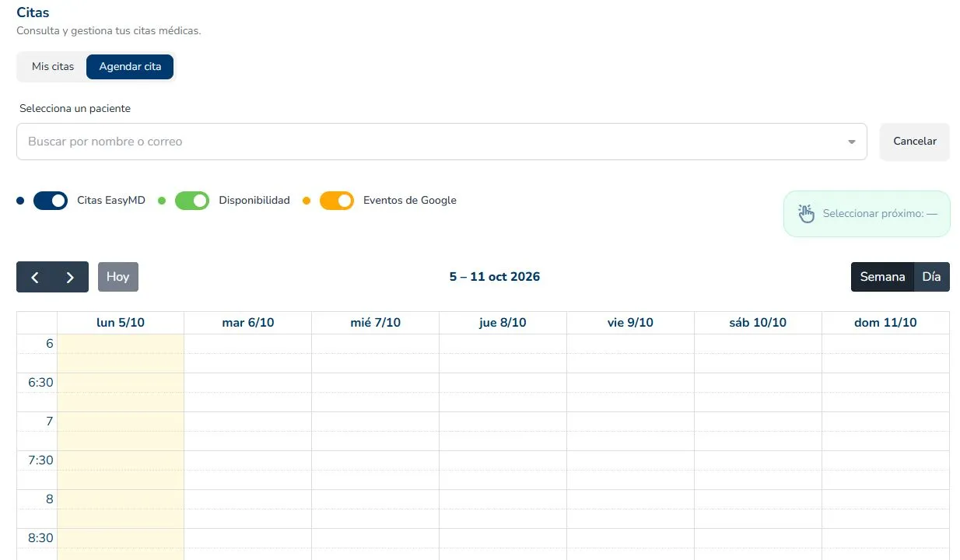Jump to today with Hoy button

click(118, 277)
